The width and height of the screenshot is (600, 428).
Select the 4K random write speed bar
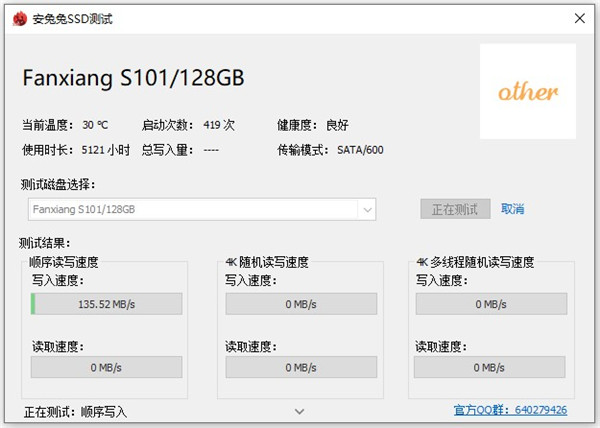coord(300,304)
